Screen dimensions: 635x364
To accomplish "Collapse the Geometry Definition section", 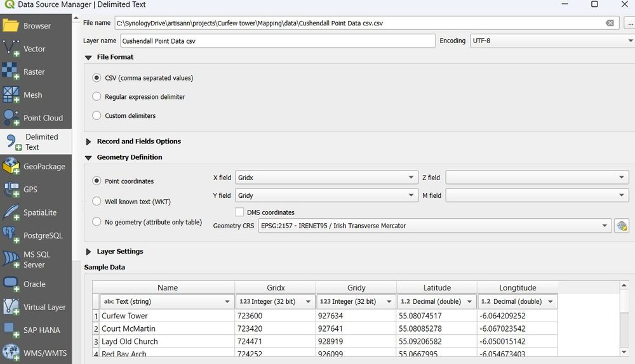I will coord(88,158).
